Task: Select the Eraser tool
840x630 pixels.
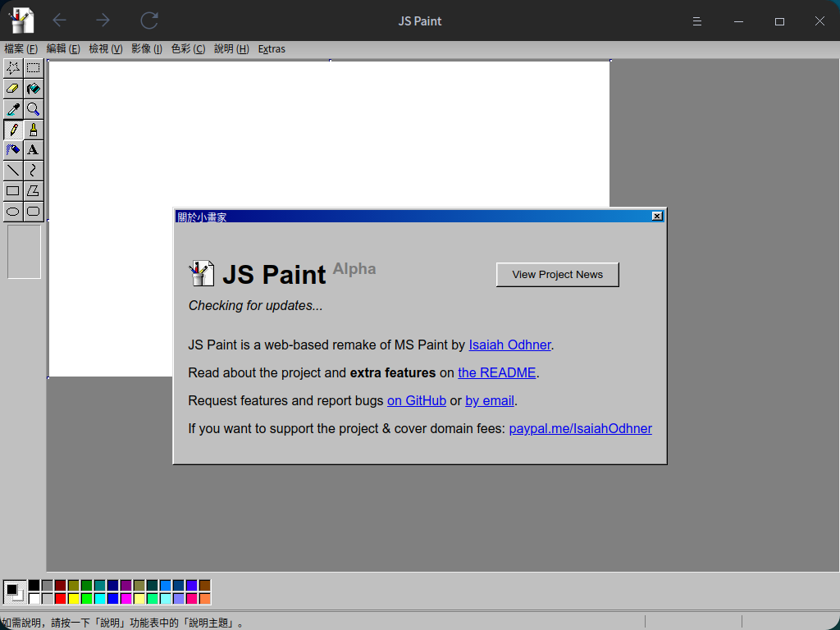Action: pos(13,89)
